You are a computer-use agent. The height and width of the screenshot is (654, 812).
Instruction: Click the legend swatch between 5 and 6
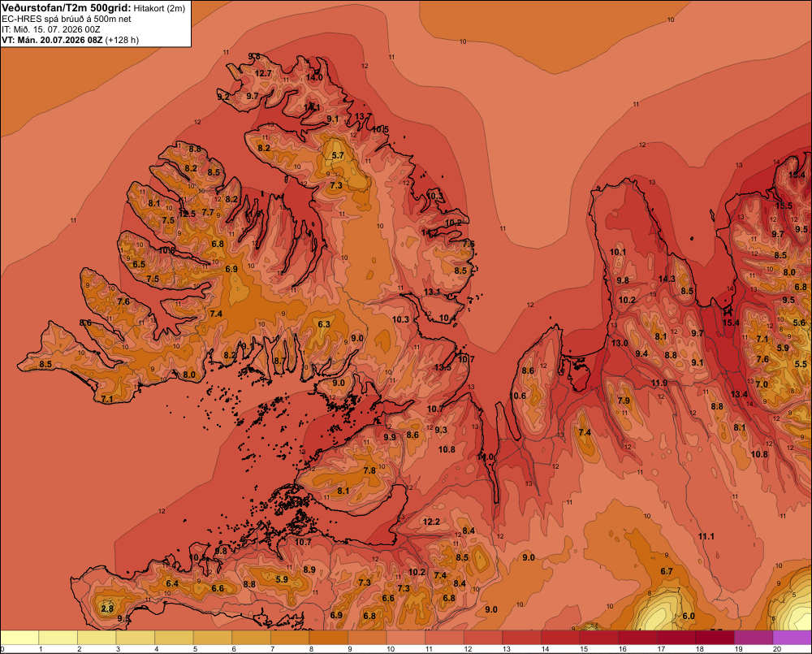point(213,638)
